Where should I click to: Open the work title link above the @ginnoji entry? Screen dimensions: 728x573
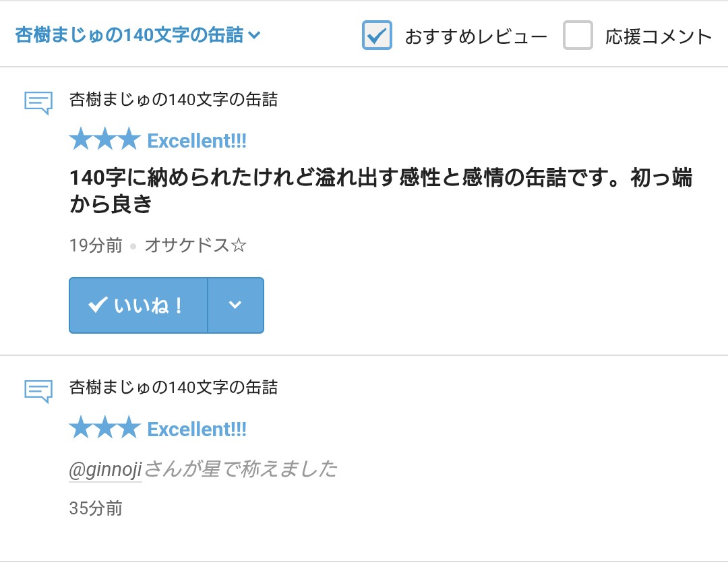[173, 388]
